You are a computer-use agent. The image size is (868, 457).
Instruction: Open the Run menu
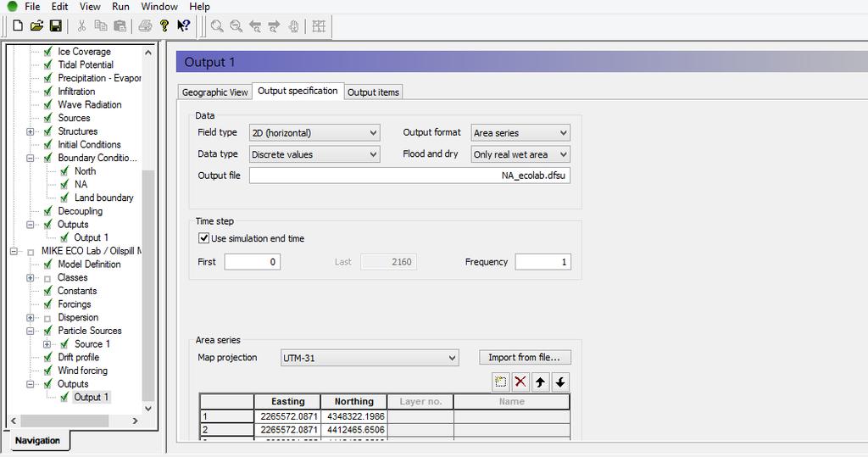(x=120, y=7)
